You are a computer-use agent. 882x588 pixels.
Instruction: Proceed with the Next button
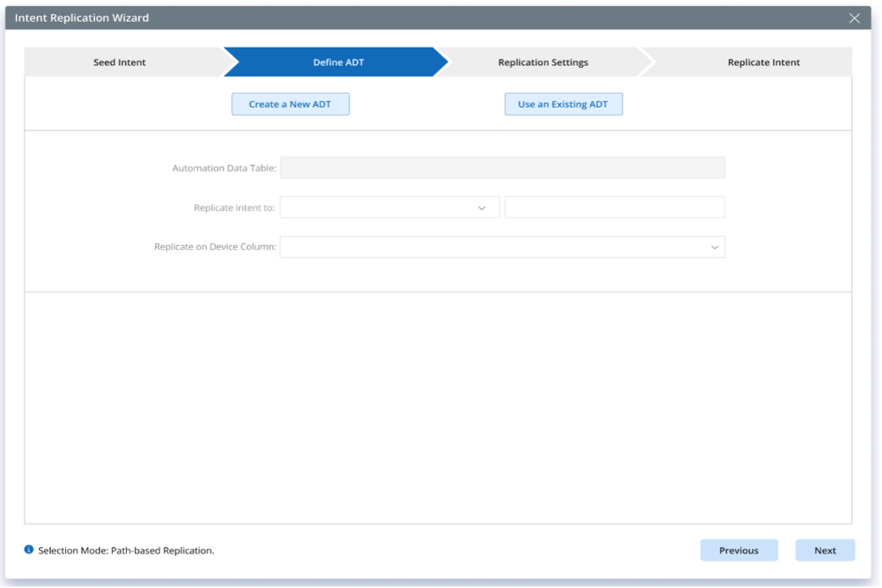coord(825,550)
